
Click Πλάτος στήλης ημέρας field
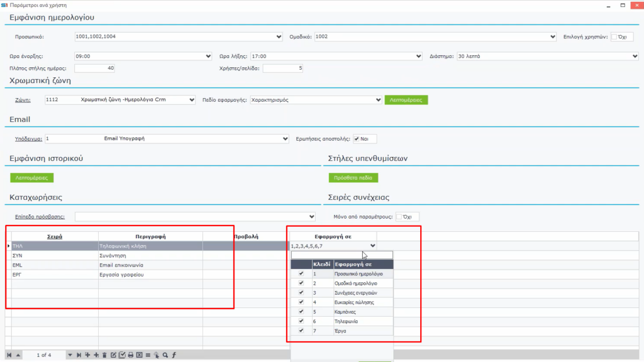pyautogui.click(x=94, y=68)
